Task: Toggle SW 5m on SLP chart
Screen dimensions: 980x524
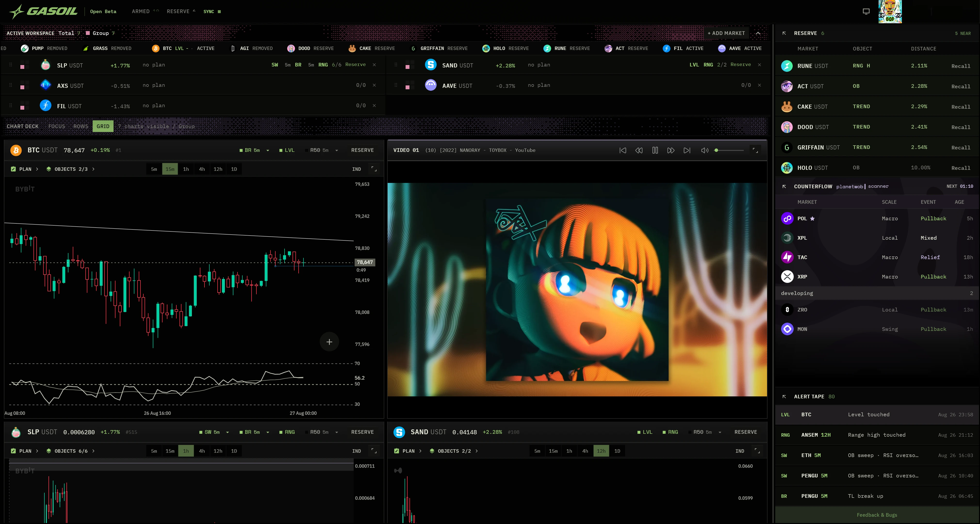Action: coord(210,432)
